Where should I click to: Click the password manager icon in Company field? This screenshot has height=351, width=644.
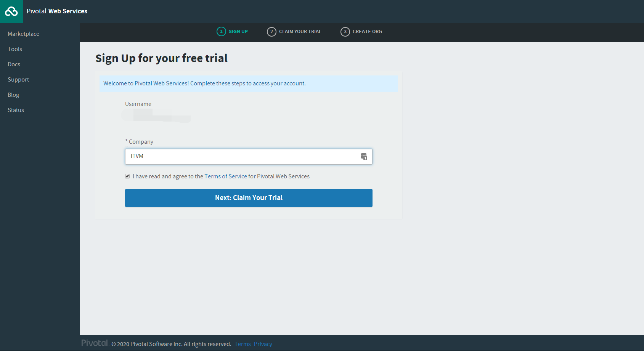pyautogui.click(x=364, y=157)
